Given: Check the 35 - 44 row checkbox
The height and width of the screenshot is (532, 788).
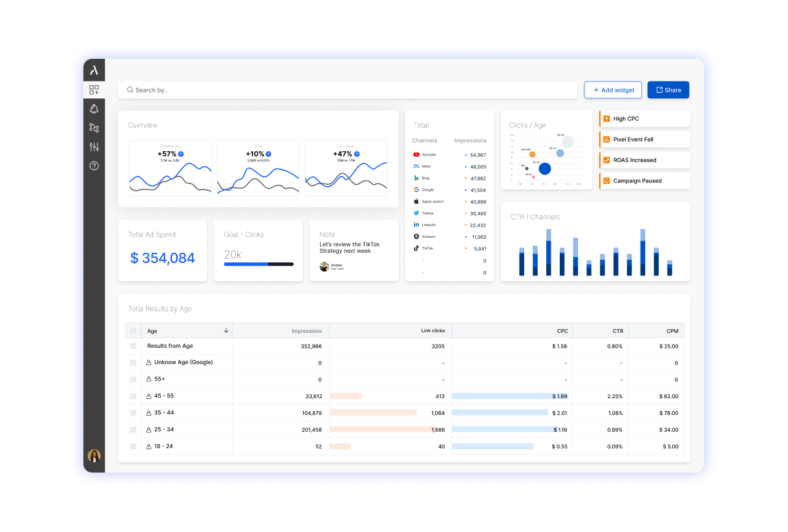Looking at the screenshot, I should pyautogui.click(x=133, y=412).
